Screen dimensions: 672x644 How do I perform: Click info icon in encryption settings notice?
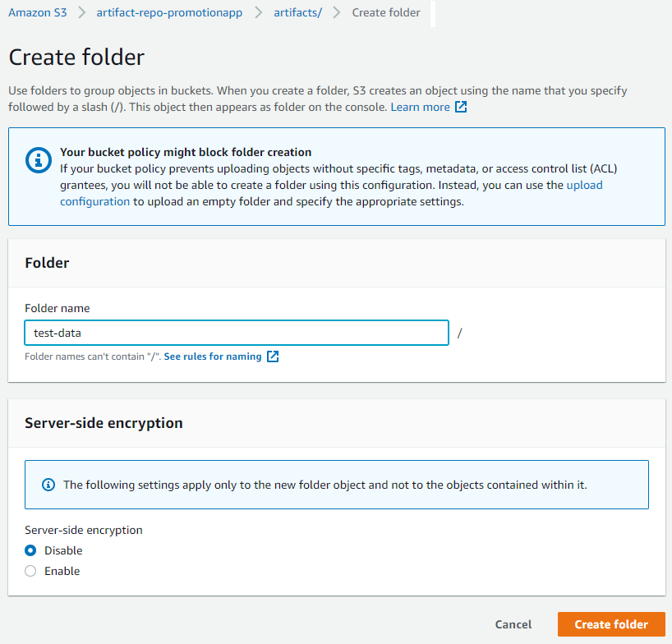[48, 485]
